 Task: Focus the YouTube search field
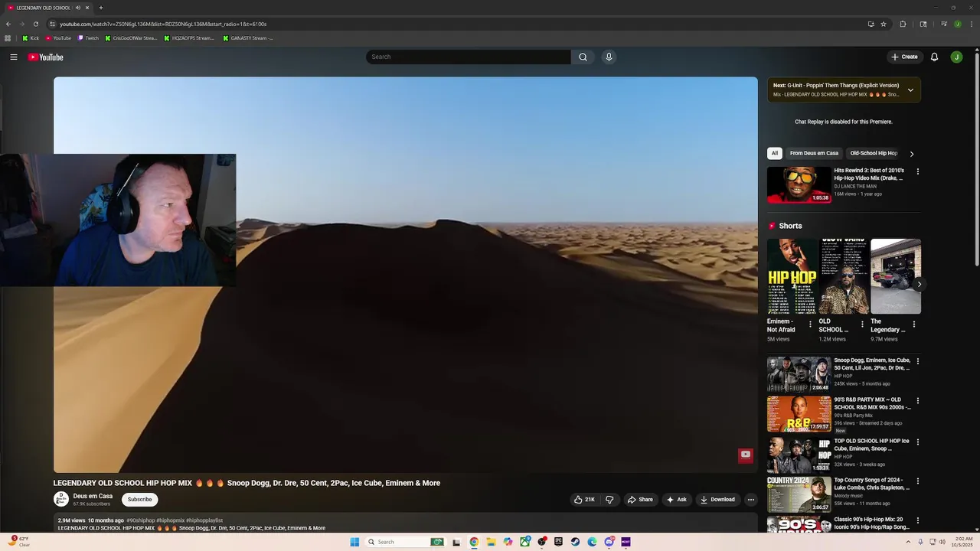pyautogui.click(x=469, y=57)
